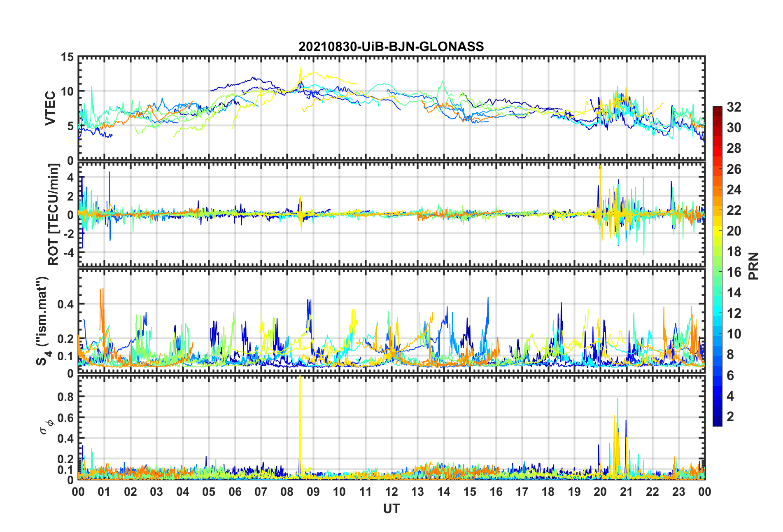This screenshot has height=532, width=783.
Task: Click x-axis hour label 01
Action: pyautogui.click(x=104, y=492)
